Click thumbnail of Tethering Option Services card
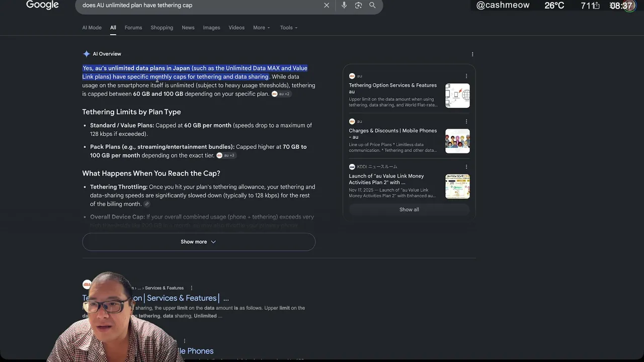The image size is (644, 362). coord(457,96)
